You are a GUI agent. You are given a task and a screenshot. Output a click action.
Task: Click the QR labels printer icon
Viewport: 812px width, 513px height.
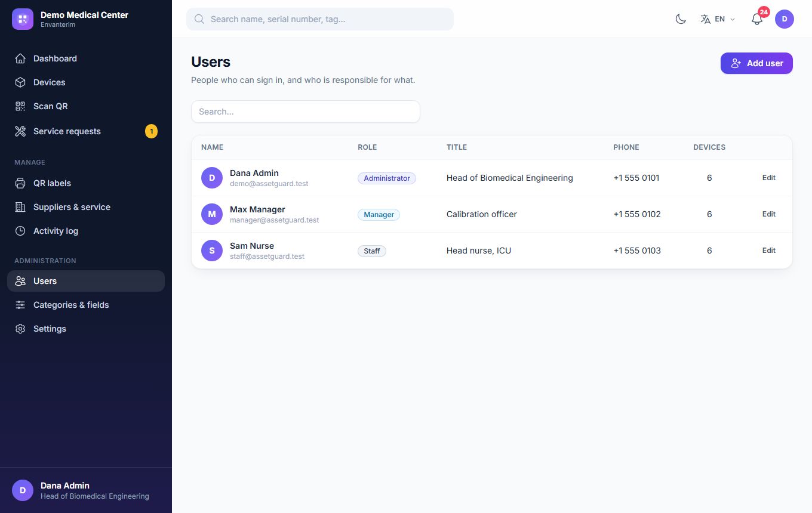[x=20, y=183]
